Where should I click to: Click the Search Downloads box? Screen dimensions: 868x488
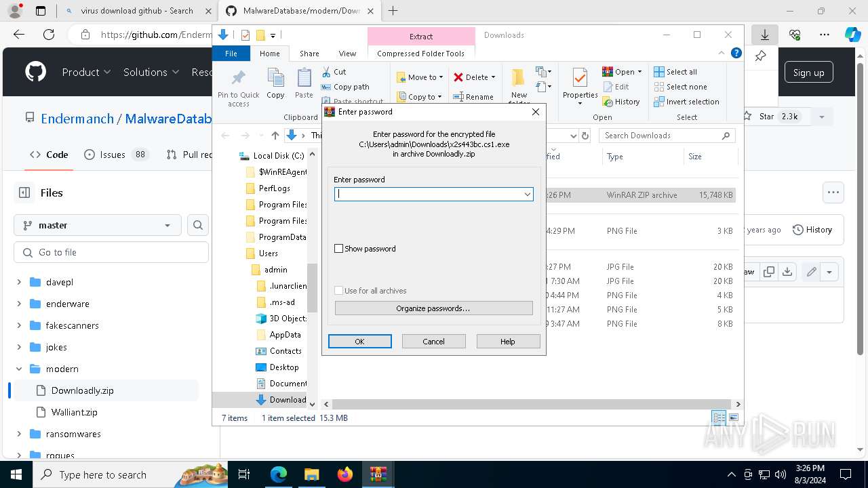tap(667, 136)
